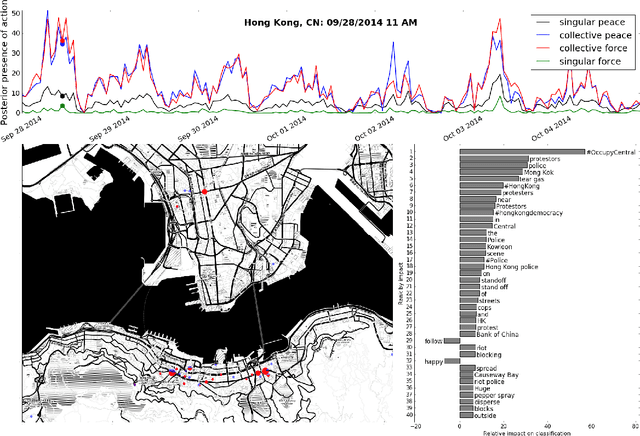Click the black square marker on timeline
The height and width of the screenshot is (436, 640).
point(63,96)
